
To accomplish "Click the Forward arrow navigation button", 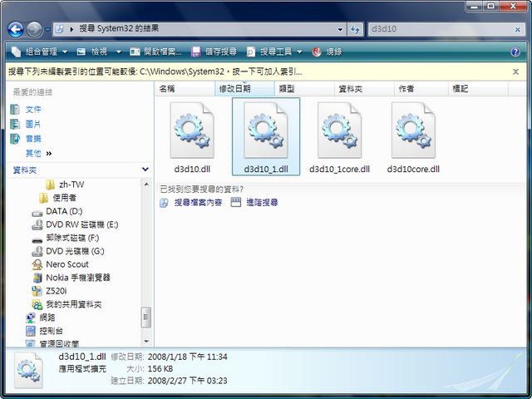I will 34,30.
